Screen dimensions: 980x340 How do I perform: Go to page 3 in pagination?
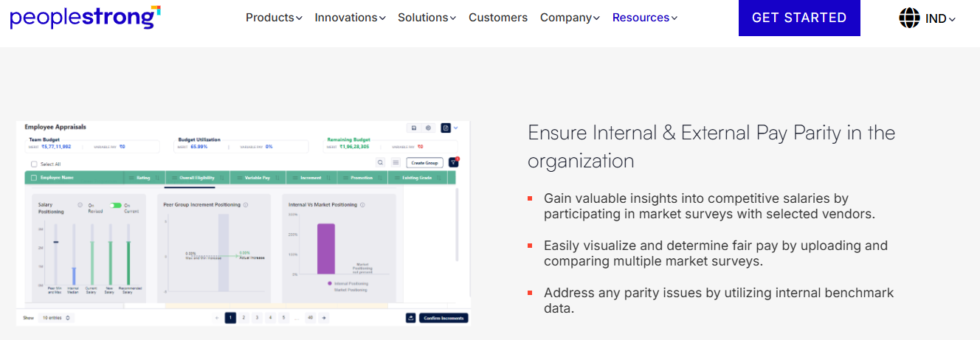point(257,318)
